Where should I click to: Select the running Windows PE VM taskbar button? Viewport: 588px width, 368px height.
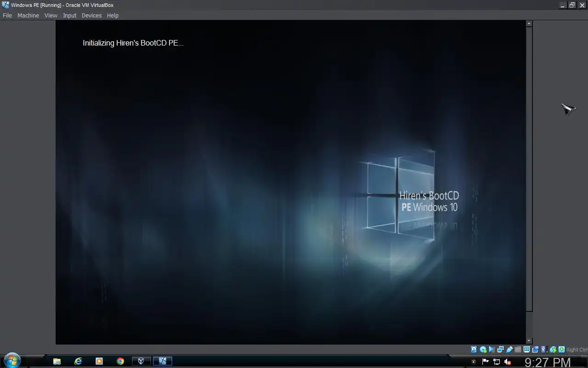(163, 361)
